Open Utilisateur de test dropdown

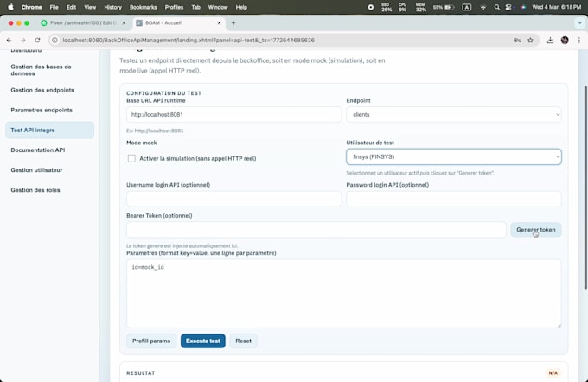coord(454,156)
